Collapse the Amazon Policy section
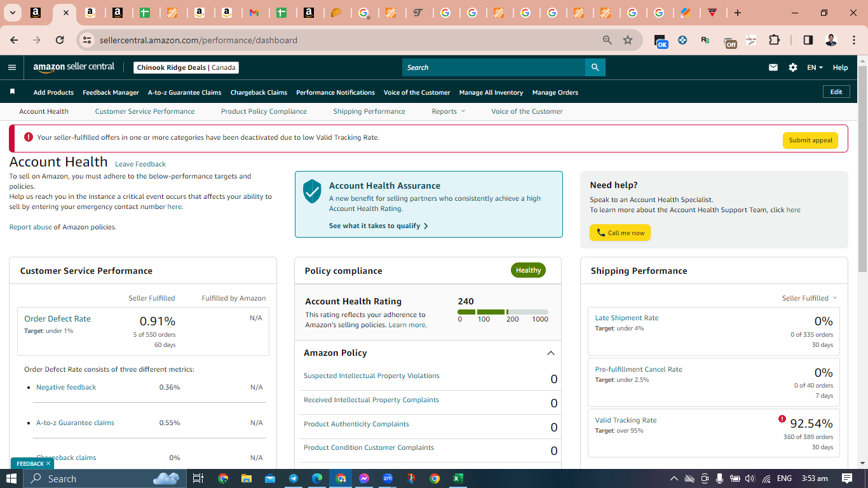Screen dimensions: 868x488 pyautogui.click(x=551, y=353)
